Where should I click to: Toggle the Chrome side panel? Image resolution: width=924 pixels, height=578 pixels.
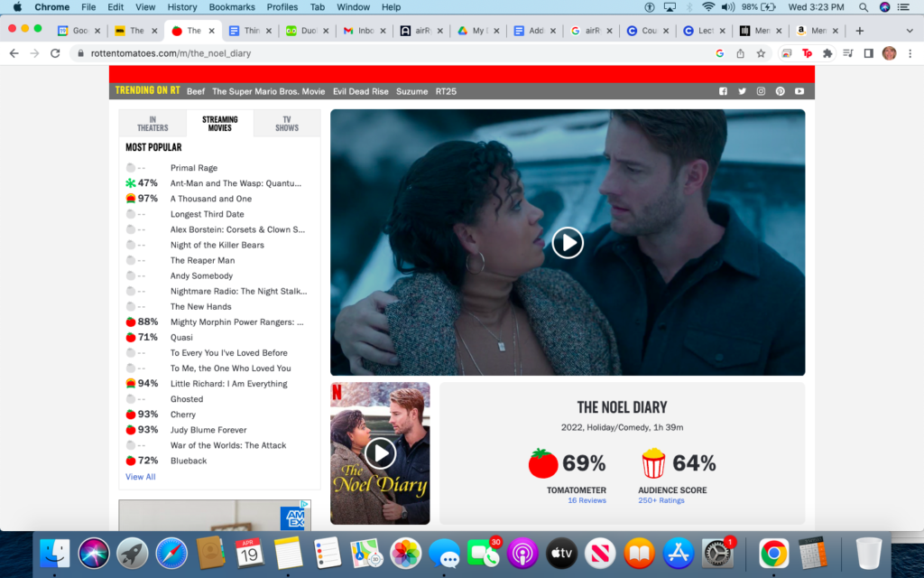(x=869, y=53)
